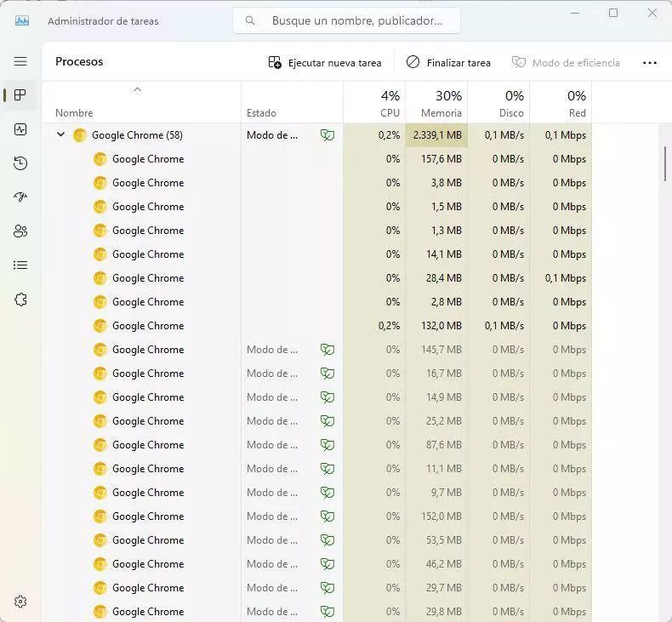
Task: Click the leaf icon in the 9,7 MB row
Action: click(x=327, y=493)
